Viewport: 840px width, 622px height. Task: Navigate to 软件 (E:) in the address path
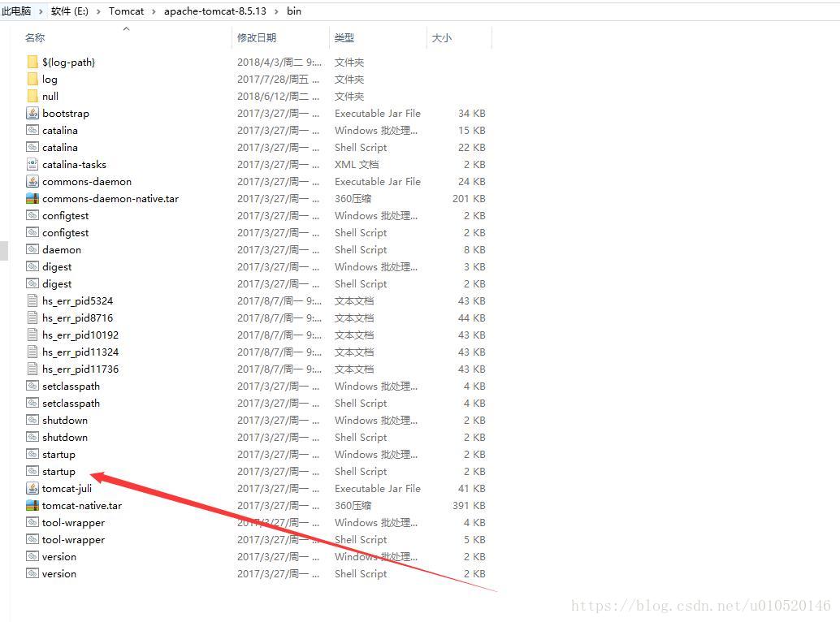click(x=70, y=11)
